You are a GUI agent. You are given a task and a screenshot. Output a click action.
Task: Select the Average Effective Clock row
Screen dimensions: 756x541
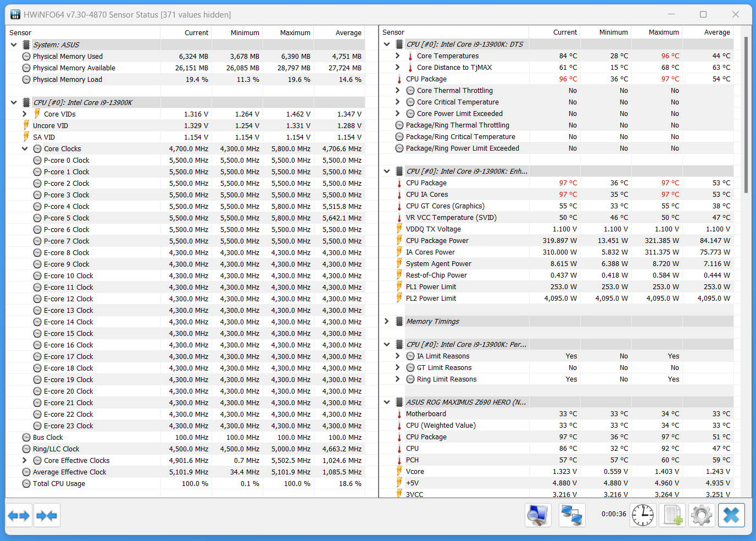185,472
